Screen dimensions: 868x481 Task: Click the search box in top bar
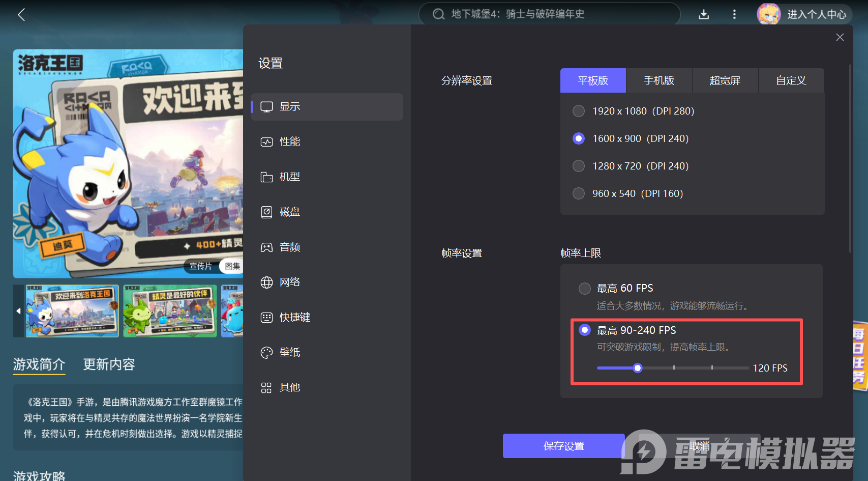pyautogui.click(x=549, y=14)
